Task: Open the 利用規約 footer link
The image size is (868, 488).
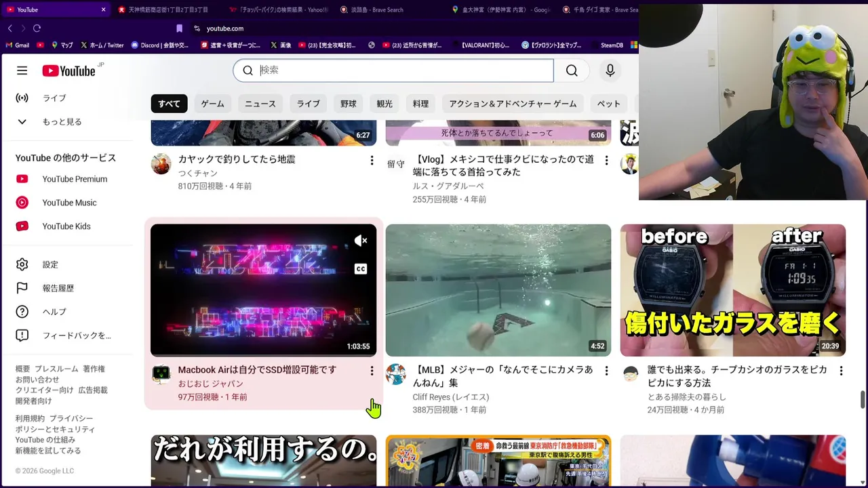Action: click(30, 418)
